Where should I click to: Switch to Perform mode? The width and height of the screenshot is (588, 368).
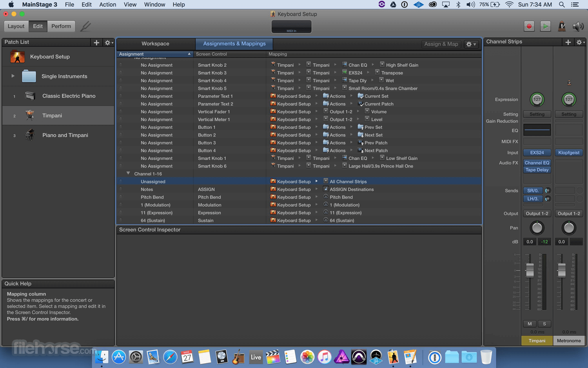click(61, 26)
